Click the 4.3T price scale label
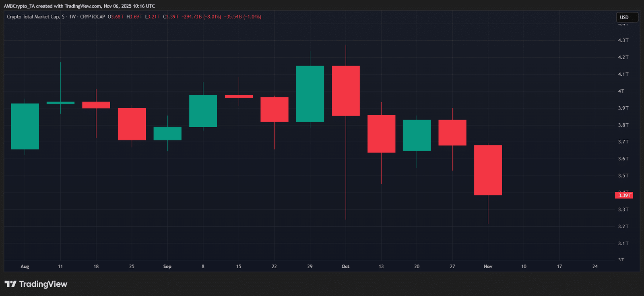The width and height of the screenshot is (644, 296). (x=623, y=40)
